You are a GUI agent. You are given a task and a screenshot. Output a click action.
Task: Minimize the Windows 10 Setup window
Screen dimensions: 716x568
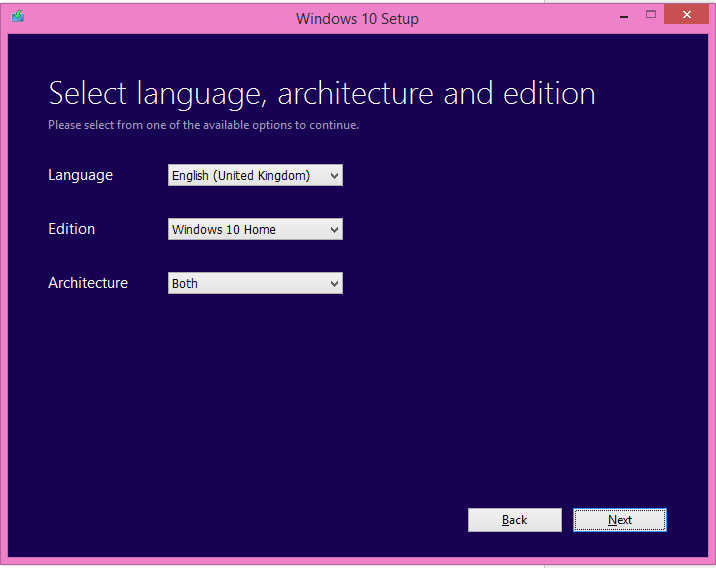(624, 15)
